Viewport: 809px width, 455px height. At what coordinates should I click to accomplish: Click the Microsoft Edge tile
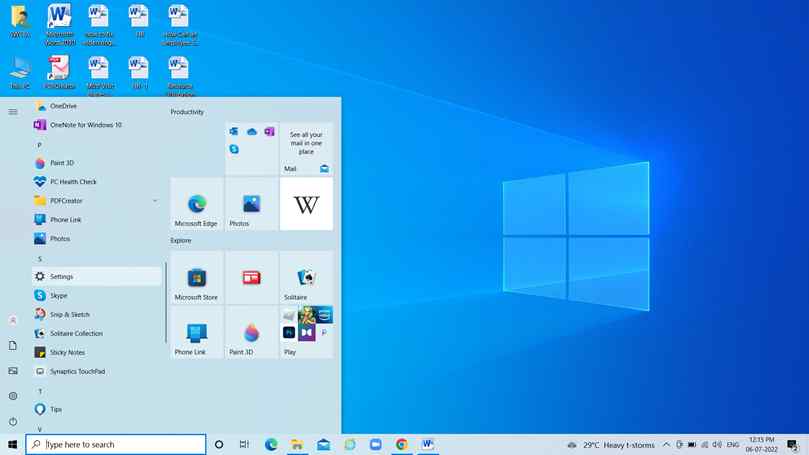point(197,204)
